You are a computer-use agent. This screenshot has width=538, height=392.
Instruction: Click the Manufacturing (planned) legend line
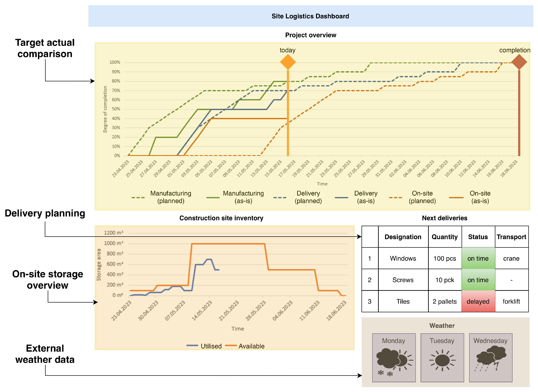coord(138,197)
